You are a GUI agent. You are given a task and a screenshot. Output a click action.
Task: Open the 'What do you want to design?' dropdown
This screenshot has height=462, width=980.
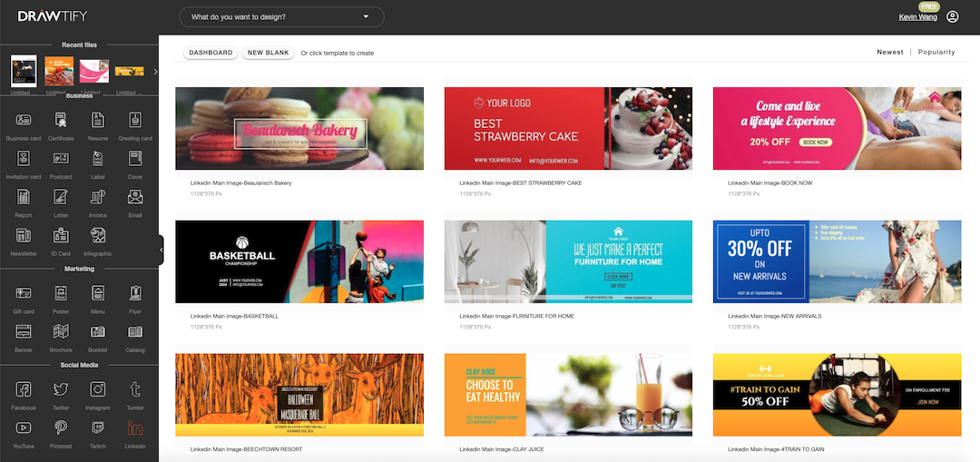point(282,17)
